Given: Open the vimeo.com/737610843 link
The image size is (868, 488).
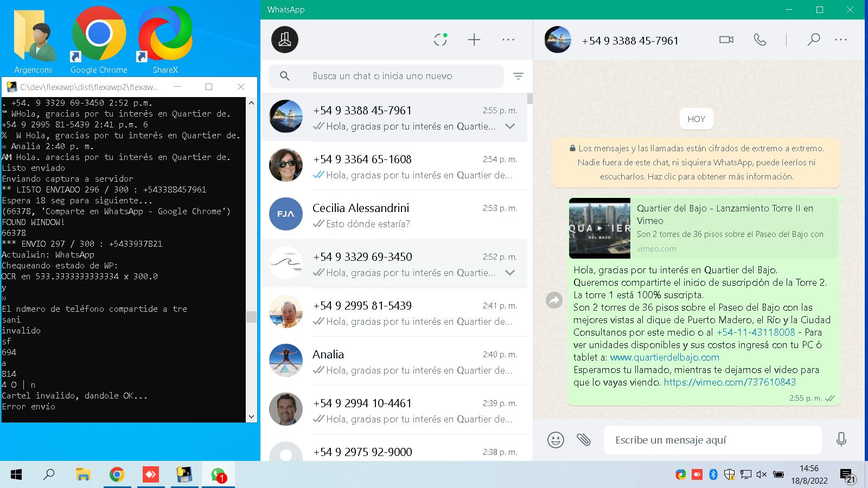Looking at the screenshot, I should click(x=730, y=382).
